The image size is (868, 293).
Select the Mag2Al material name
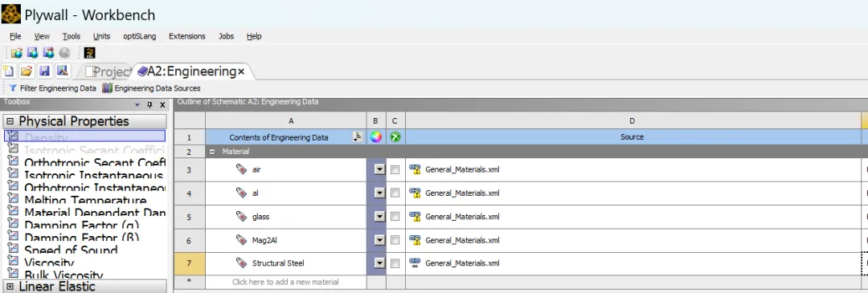tap(264, 240)
